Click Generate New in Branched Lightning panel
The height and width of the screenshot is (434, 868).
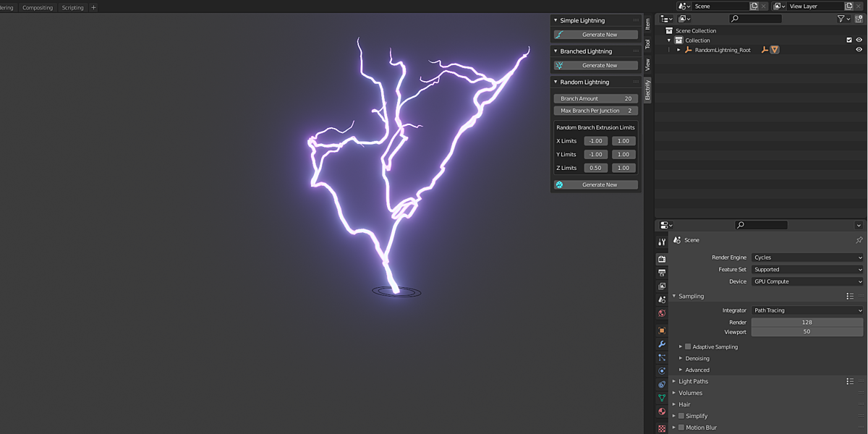click(x=595, y=65)
